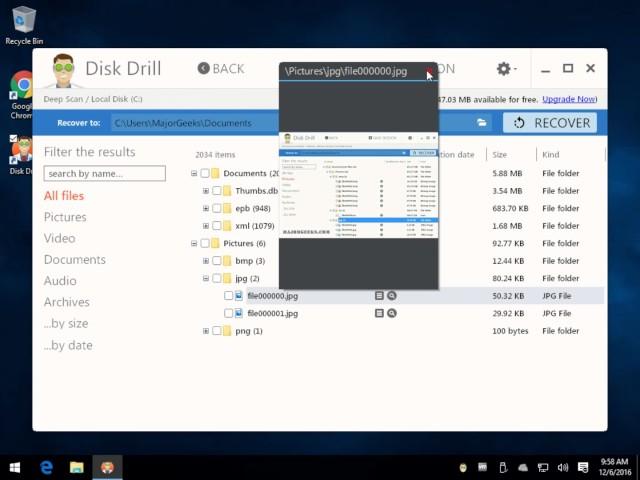Check the xml (1079) checkbox
640x480 pixels.
[x=217, y=226]
